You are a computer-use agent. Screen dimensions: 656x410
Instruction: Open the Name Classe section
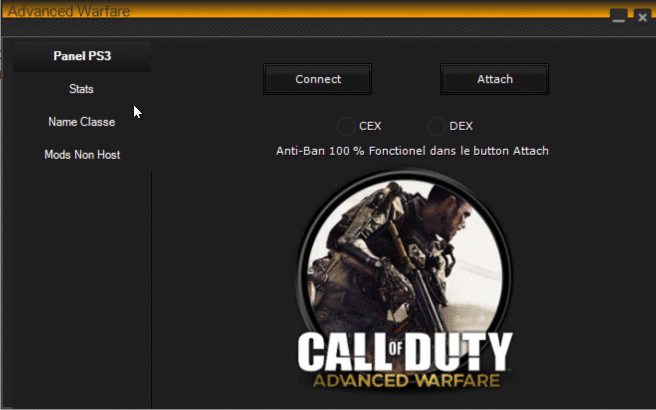tap(82, 122)
